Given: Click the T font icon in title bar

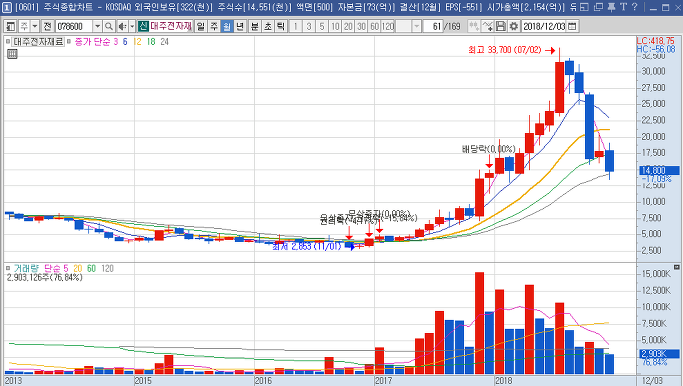Looking at the screenshot, I should tap(623, 7).
